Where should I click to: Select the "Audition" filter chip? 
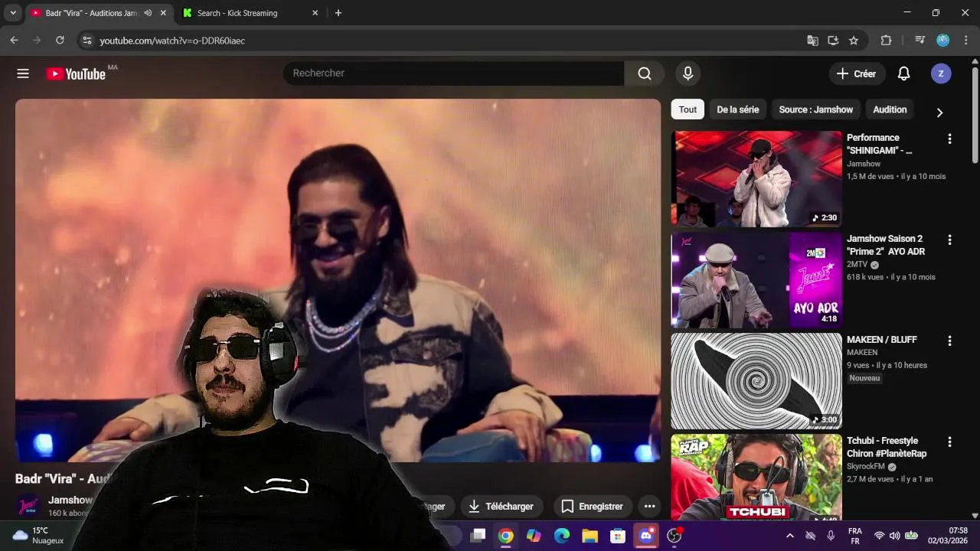coord(890,109)
